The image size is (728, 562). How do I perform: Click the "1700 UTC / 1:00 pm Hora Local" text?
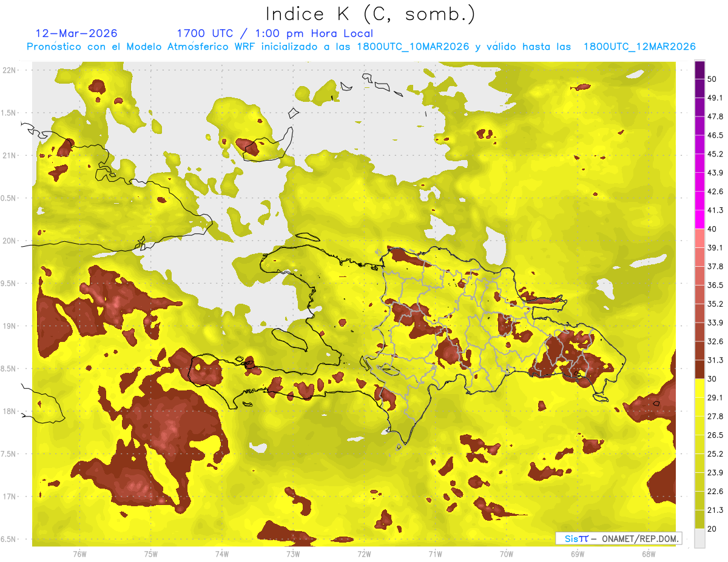275,33
